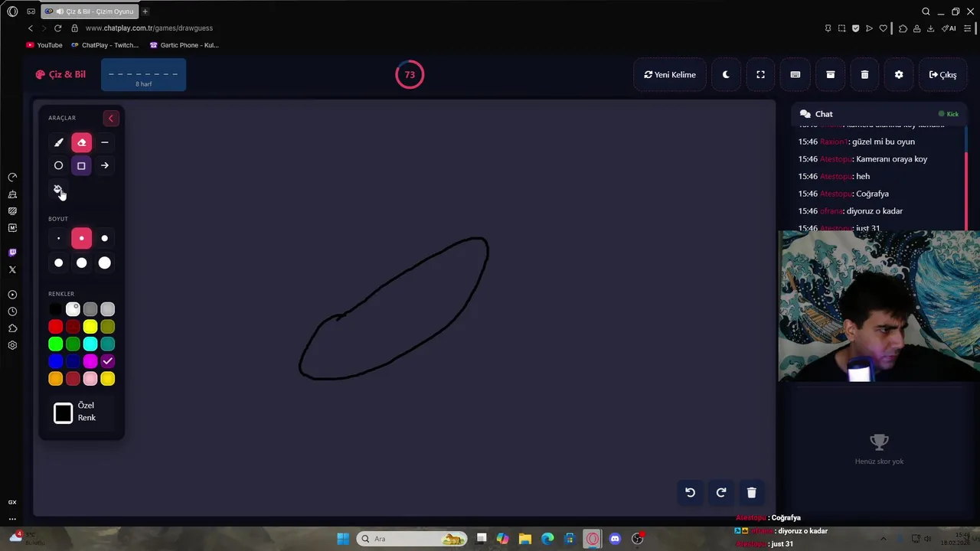Pick the rectangle shape tool
Screen dimensions: 980x551
pyautogui.click(x=81, y=165)
